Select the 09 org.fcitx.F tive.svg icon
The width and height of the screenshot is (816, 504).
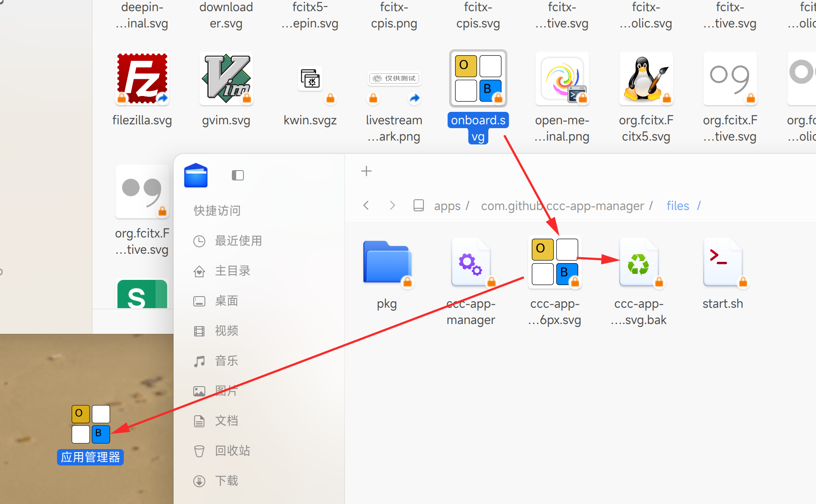click(730, 78)
